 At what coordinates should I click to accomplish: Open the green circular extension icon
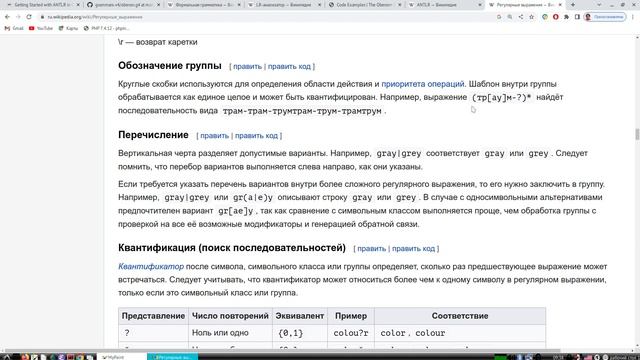click(x=545, y=17)
